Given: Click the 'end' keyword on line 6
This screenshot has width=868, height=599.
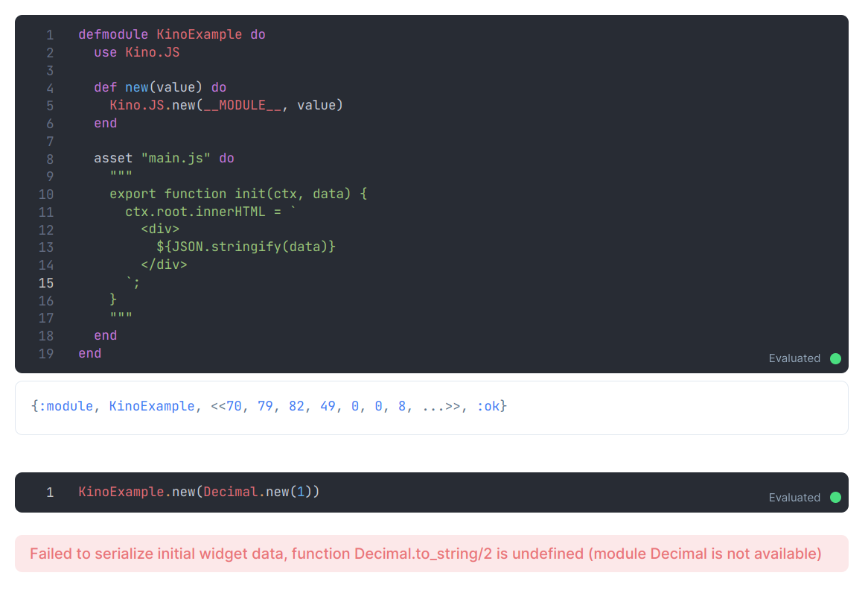Looking at the screenshot, I should pos(105,123).
